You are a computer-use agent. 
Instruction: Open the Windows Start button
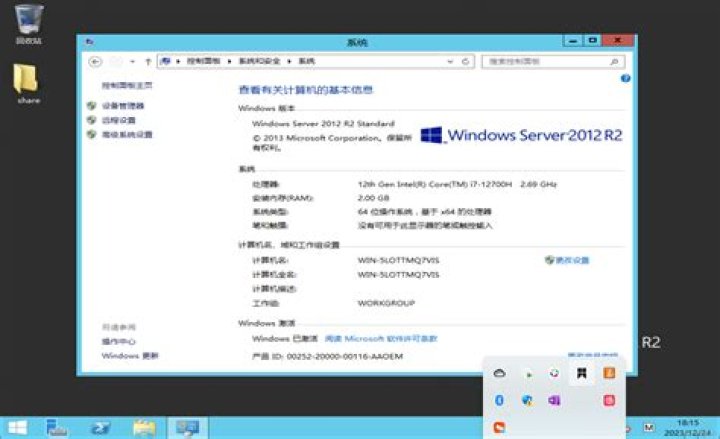tap(17, 428)
